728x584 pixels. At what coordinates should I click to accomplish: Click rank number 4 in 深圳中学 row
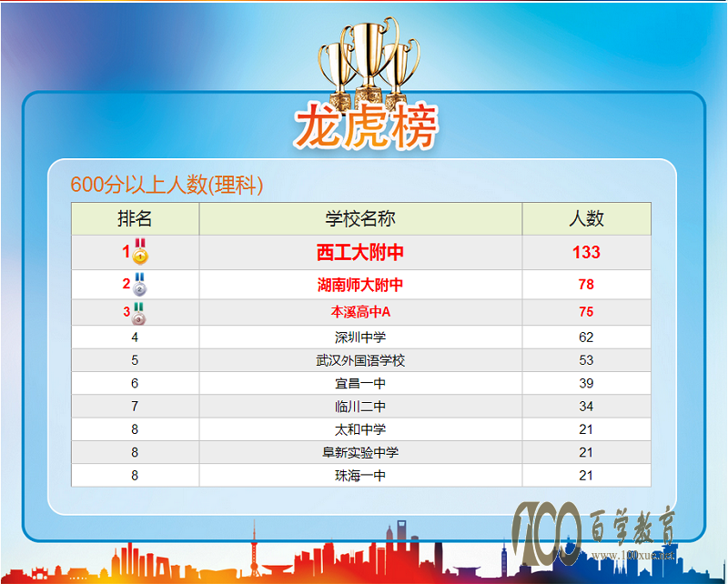pos(135,337)
